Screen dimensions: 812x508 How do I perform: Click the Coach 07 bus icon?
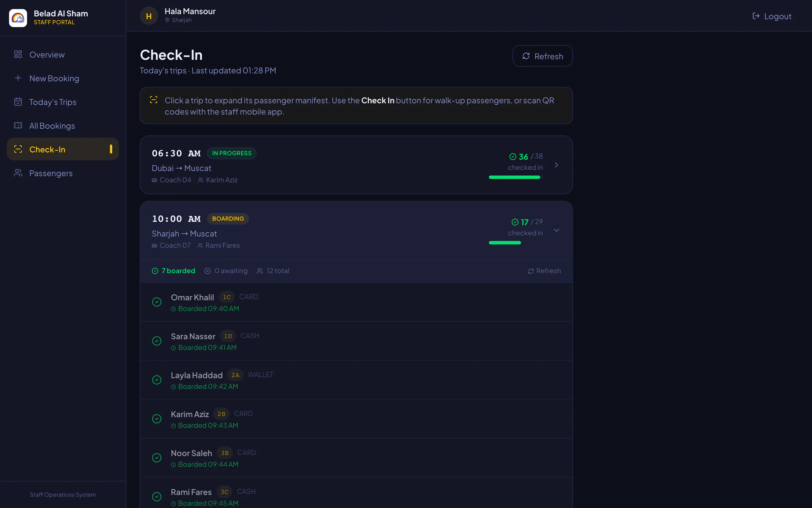click(154, 246)
